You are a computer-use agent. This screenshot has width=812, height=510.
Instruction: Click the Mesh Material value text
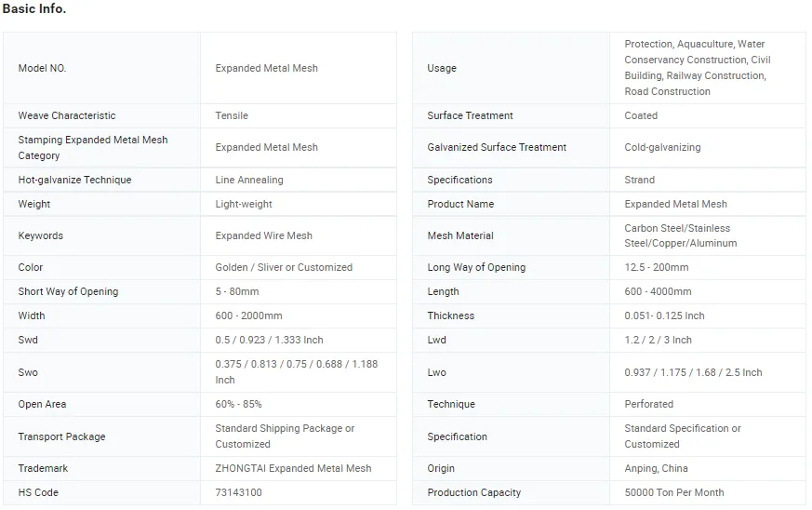680,235
